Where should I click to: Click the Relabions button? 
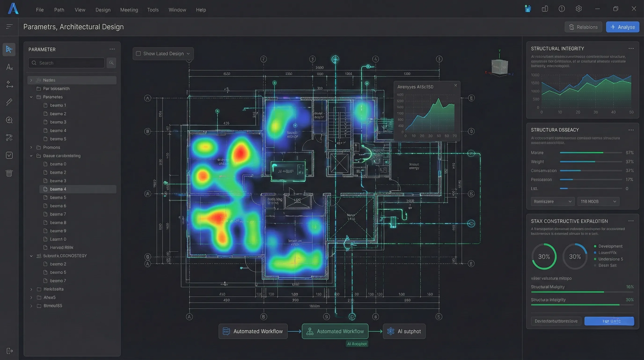coord(583,27)
